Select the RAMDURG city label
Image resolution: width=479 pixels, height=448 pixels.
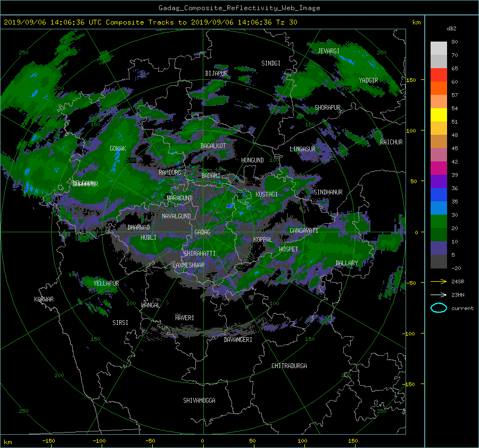170,173
